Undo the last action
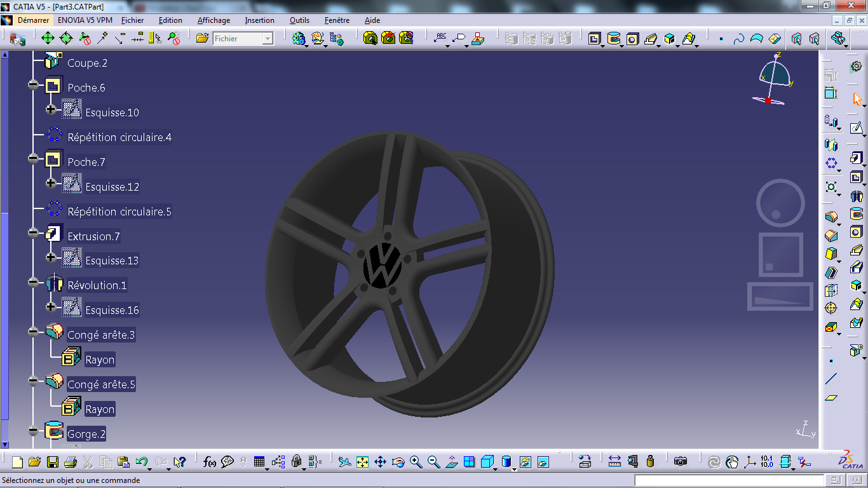Viewport: 868px width, 488px height. 141,462
